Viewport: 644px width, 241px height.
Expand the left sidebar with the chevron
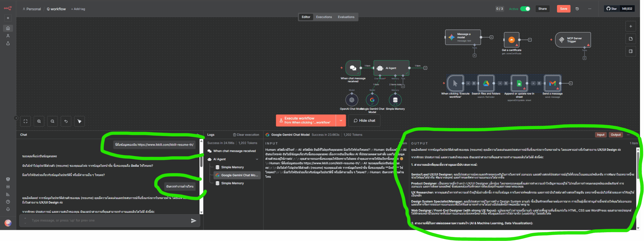[16, 118]
